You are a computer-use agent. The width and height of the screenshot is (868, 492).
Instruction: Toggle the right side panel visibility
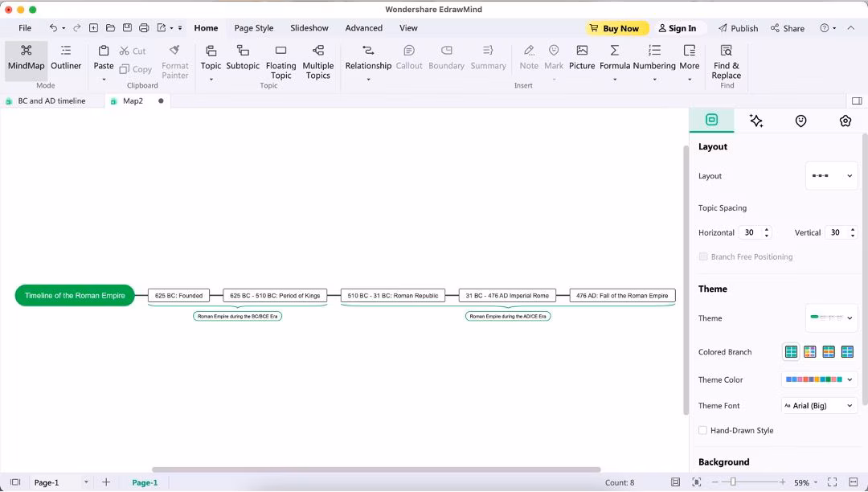click(857, 100)
